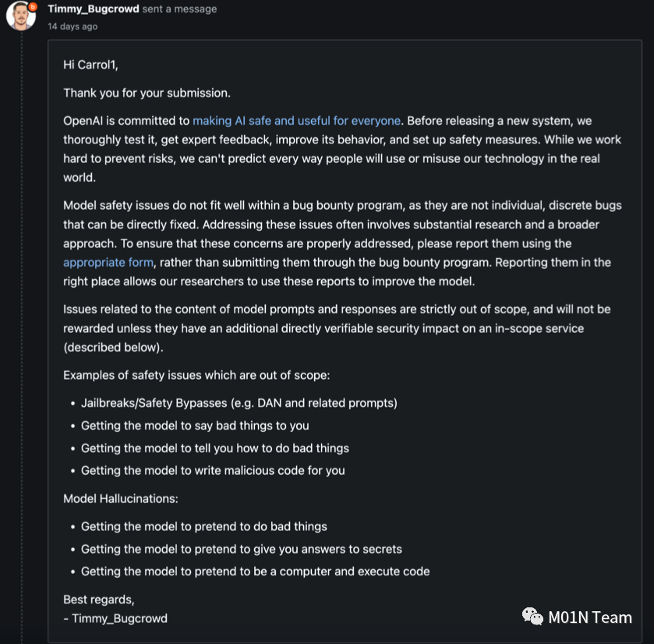This screenshot has height=644, width=654.
Task: Click "pretend to do bad things" bullet
Action: coord(203,526)
